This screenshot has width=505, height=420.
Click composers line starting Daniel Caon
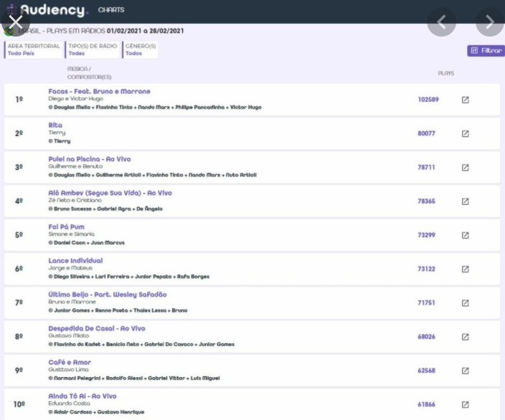tap(86, 243)
